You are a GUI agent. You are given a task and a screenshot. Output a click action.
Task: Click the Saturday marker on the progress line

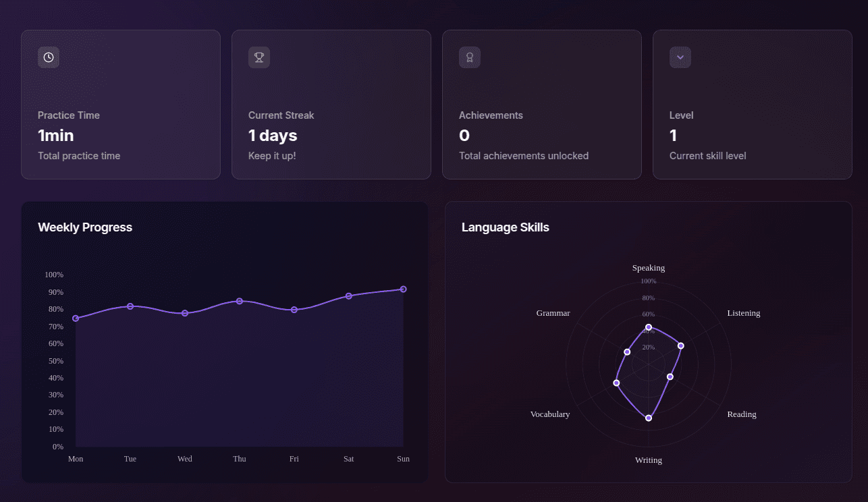point(348,296)
